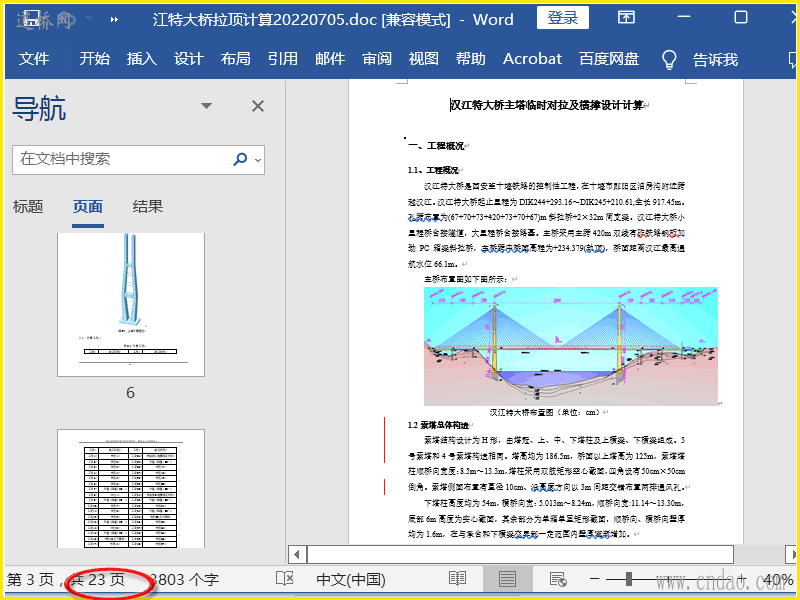Switch to the 结果 navigation tab

pyautogui.click(x=148, y=207)
